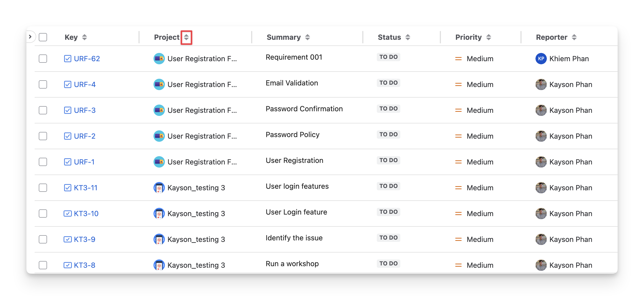
Task: Click the Priority column sort icon
Action: coord(488,37)
